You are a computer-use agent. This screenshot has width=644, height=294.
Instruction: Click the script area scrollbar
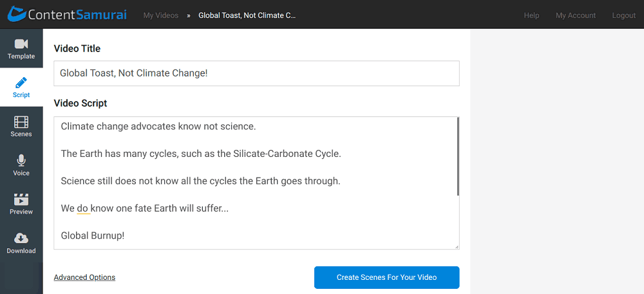pos(458,156)
